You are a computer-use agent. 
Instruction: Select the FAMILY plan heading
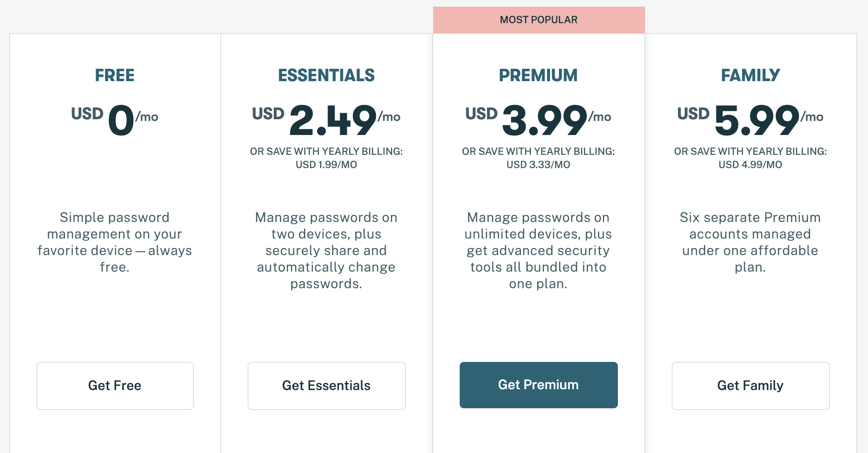tap(750, 75)
